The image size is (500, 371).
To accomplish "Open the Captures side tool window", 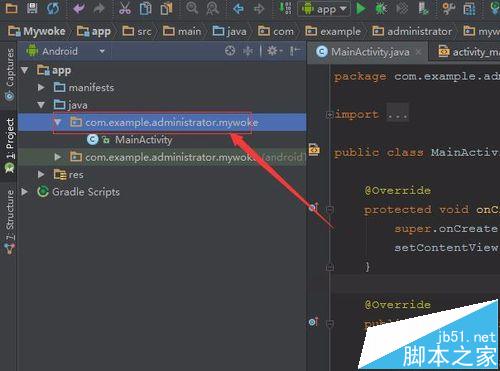I will click(x=10, y=74).
